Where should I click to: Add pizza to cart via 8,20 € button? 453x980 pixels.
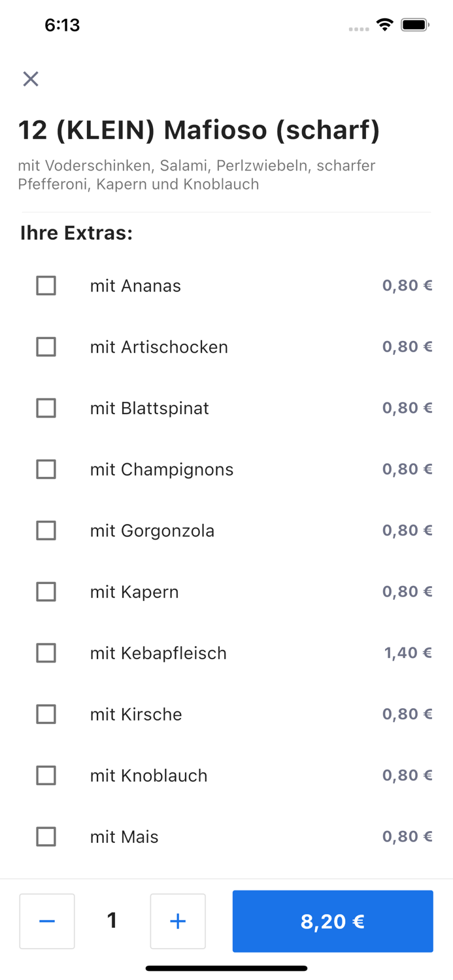[333, 921]
